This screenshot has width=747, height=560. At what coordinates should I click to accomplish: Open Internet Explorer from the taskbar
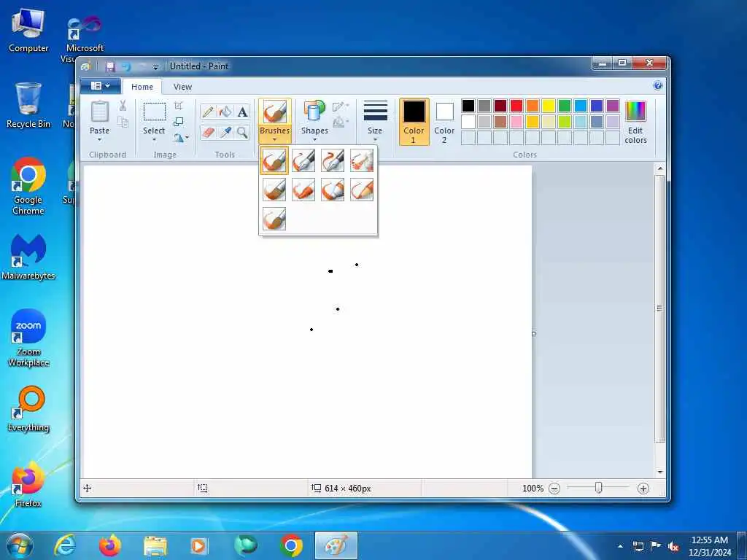pos(65,545)
